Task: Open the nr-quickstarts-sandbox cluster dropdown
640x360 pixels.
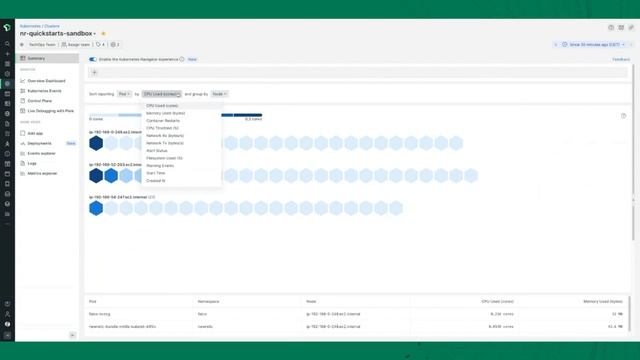Action: pyautogui.click(x=58, y=33)
